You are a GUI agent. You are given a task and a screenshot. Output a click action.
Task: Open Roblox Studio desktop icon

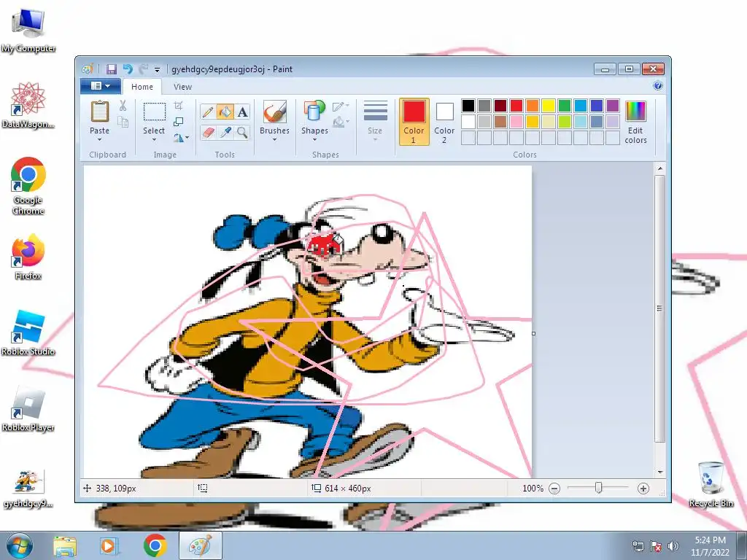coord(28,332)
